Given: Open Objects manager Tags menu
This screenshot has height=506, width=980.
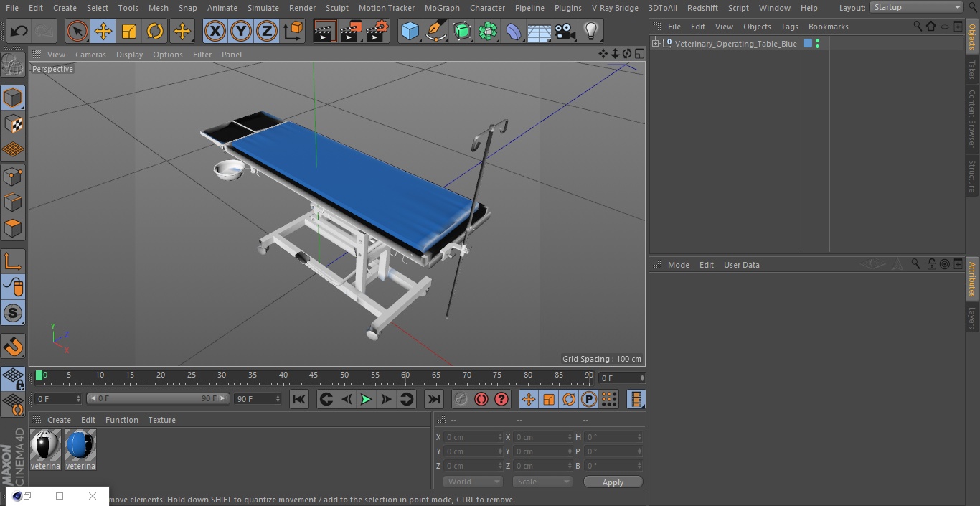Looking at the screenshot, I should click(x=789, y=27).
